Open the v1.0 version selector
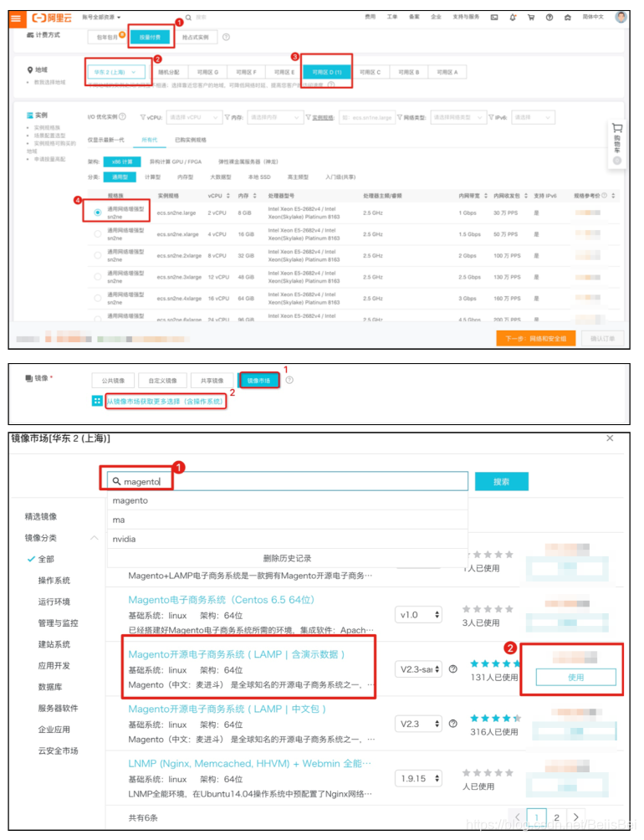This screenshot has height=840, width=644. 419,614
